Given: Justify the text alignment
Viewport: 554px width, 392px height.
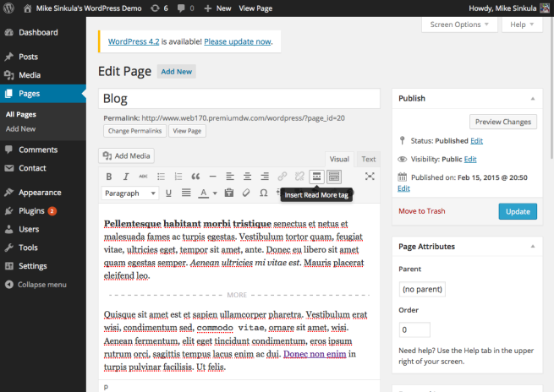Looking at the screenshot, I should point(186,193).
